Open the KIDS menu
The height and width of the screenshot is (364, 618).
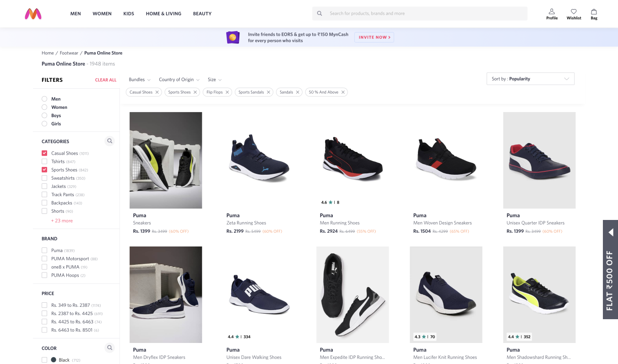pyautogui.click(x=129, y=14)
